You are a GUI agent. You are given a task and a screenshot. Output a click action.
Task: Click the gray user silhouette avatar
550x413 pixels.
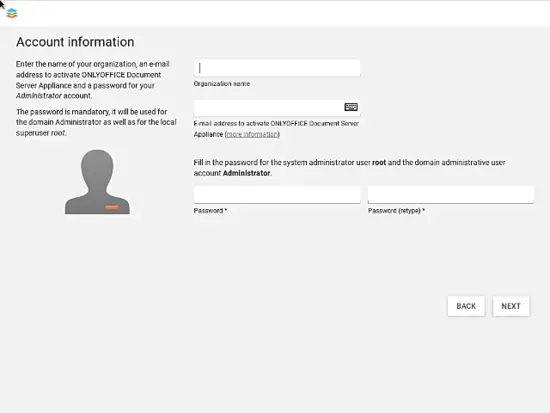[97, 181]
